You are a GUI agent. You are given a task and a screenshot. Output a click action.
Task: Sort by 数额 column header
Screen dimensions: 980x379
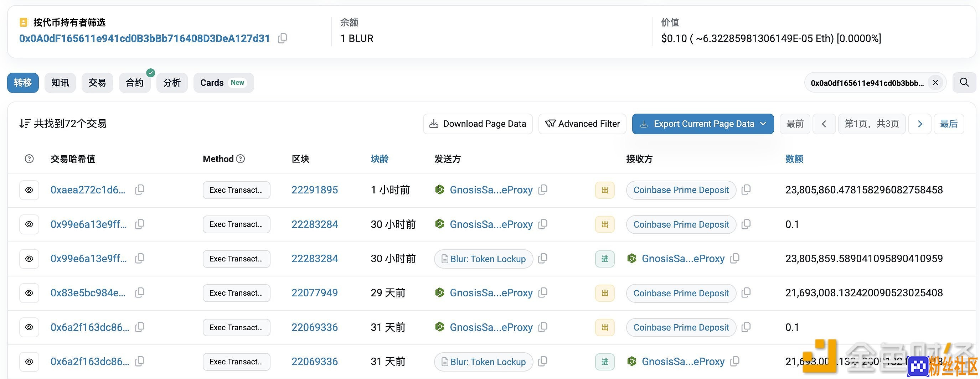point(794,159)
